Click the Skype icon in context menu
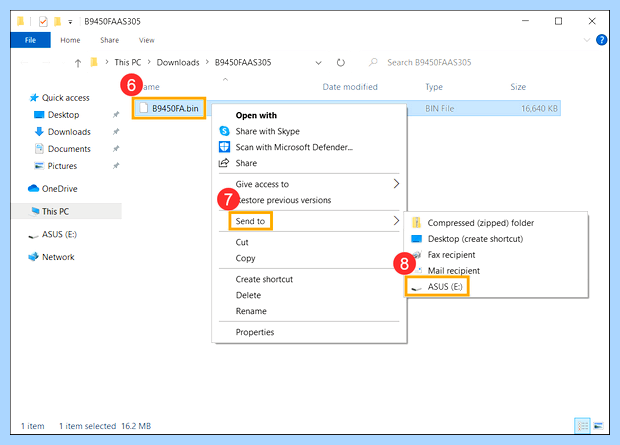Image resolution: width=620 pixels, height=445 pixels. pyautogui.click(x=224, y=131)
